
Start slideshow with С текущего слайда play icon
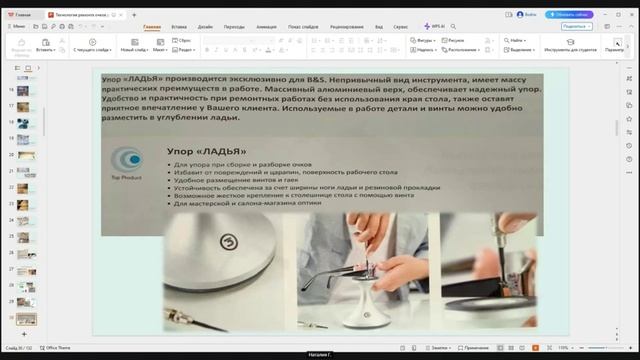tap(92, 42)
